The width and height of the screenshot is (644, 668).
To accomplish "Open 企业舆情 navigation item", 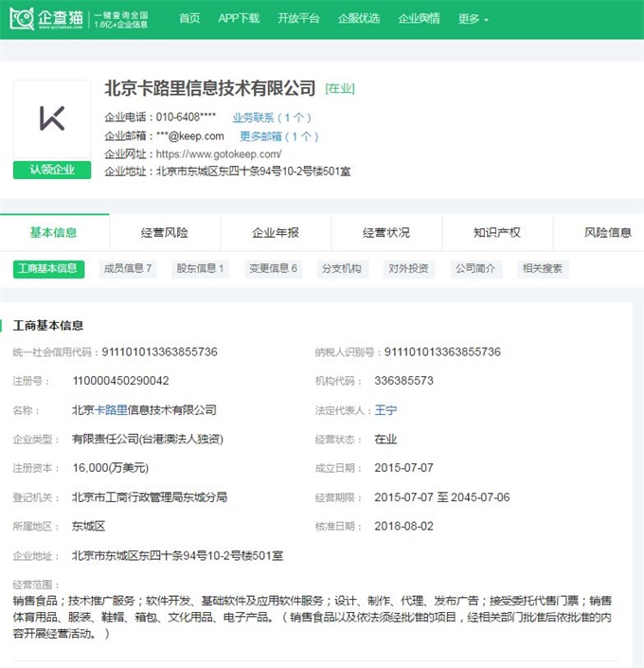I will (x=419, y=19).
